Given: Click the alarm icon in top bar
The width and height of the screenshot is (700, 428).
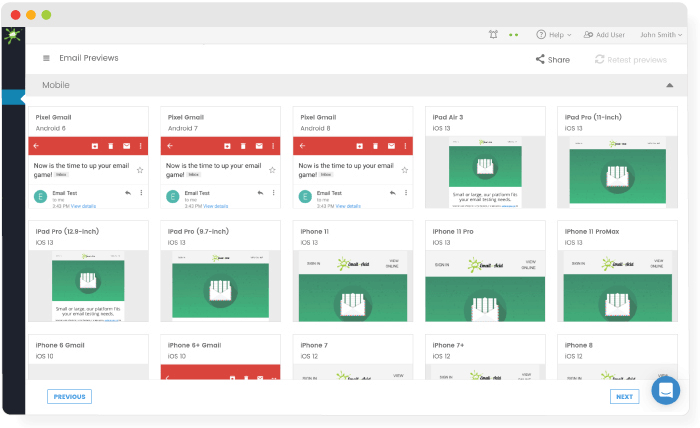Looking at the screenshot, I should pos(493,34).
